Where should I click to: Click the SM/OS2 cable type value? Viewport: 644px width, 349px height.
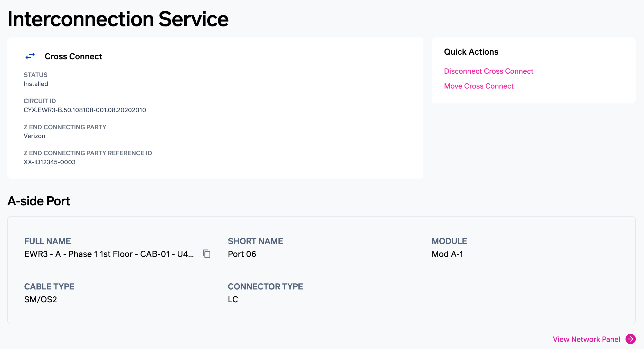click(40, 299)
